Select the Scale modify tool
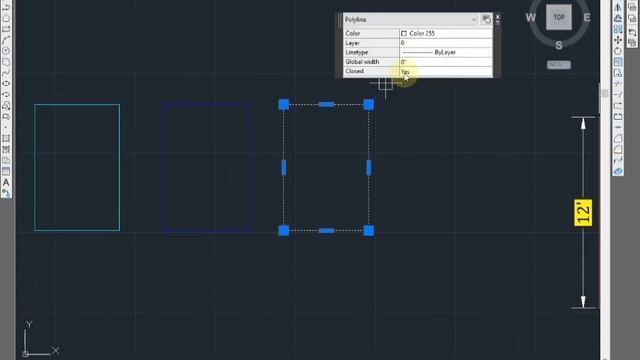This screenshot has width=640, height=360. coord(618,62)
